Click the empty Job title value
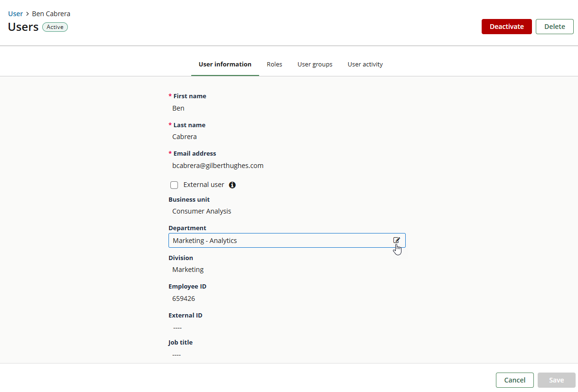Screen dimensions: 578x392 point(177,355)
